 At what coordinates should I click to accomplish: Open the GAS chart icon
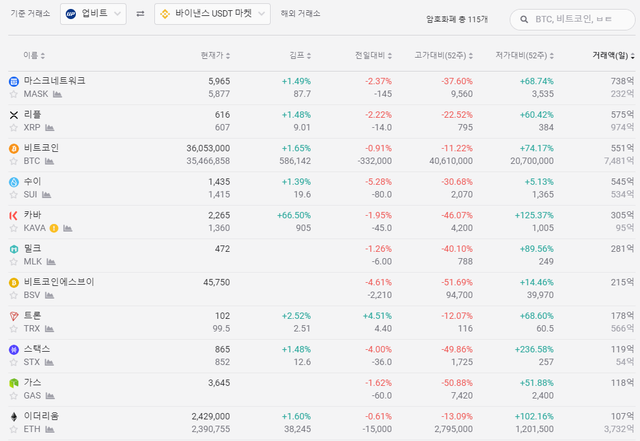click(50, 396)
